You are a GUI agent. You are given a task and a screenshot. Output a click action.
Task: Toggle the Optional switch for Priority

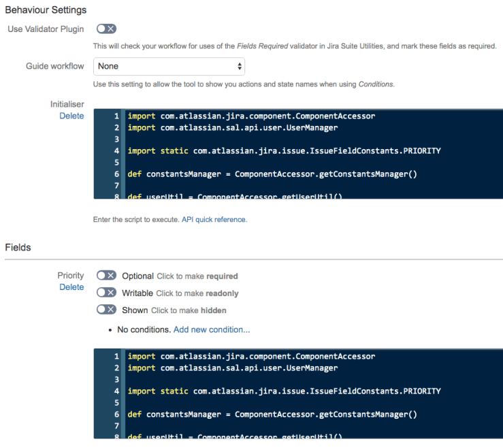(x=106, y=276)
